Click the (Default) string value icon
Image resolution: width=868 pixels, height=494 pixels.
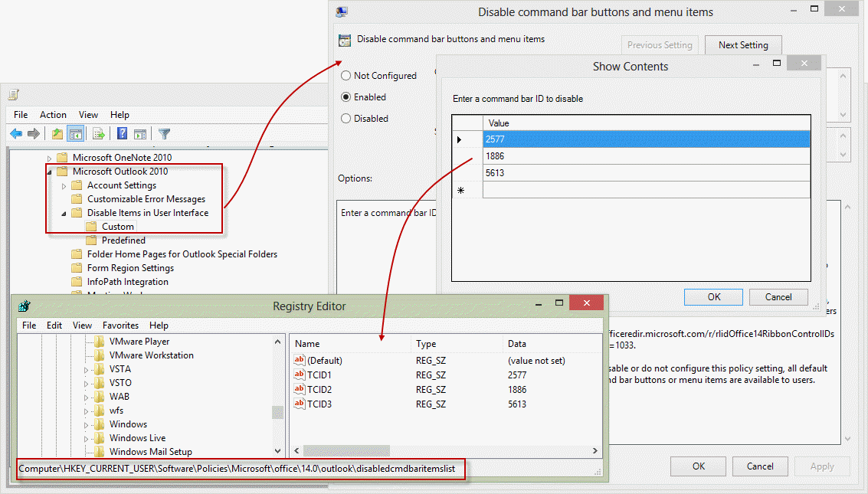[x=300, y=359]
